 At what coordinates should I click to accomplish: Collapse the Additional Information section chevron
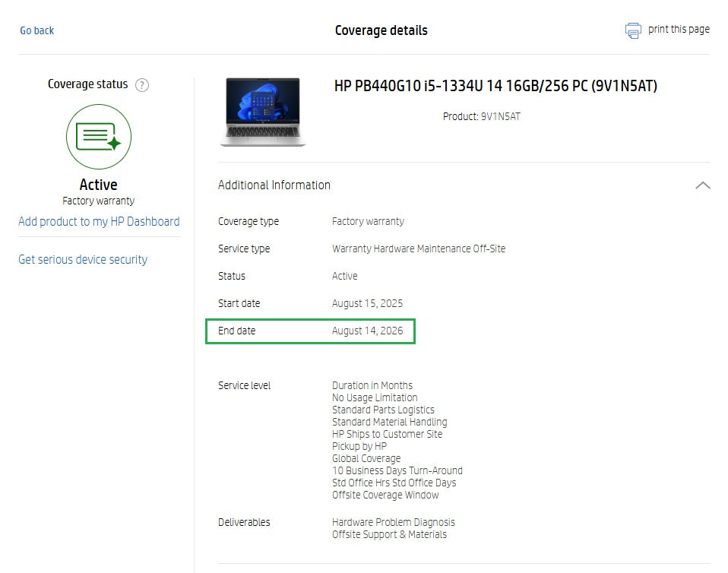pyautogui.click(x=703, y=185)
